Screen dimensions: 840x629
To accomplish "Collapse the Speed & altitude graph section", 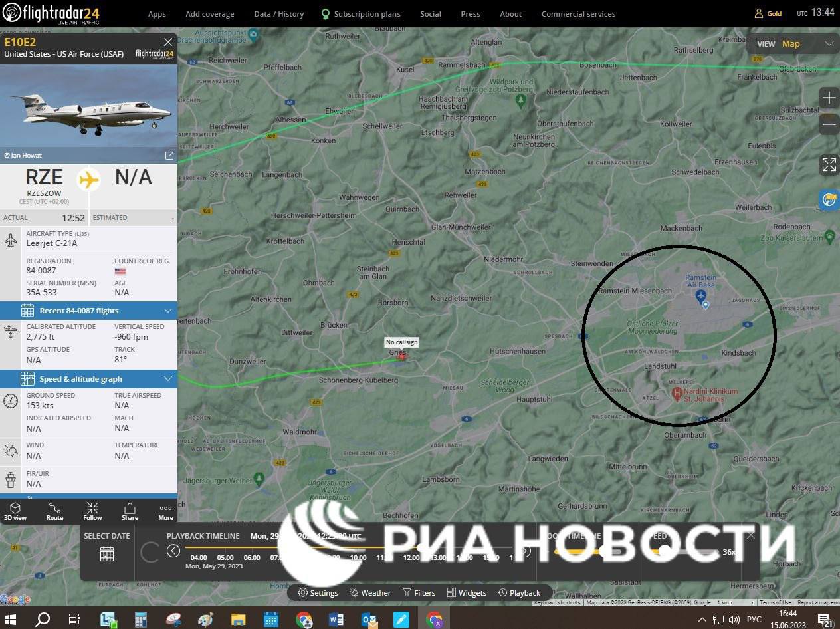I will pos(167,379).
